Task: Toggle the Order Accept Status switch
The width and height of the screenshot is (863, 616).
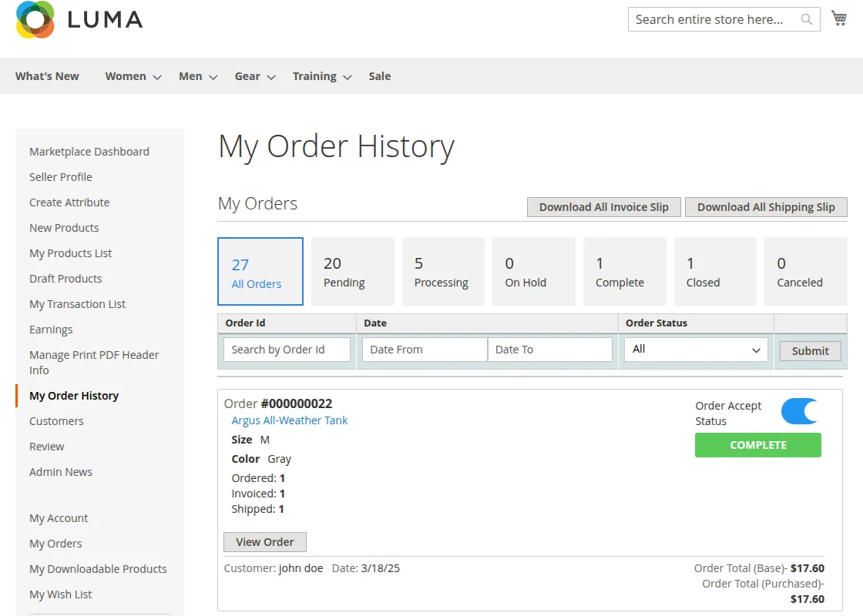Action: click(799, 411)
